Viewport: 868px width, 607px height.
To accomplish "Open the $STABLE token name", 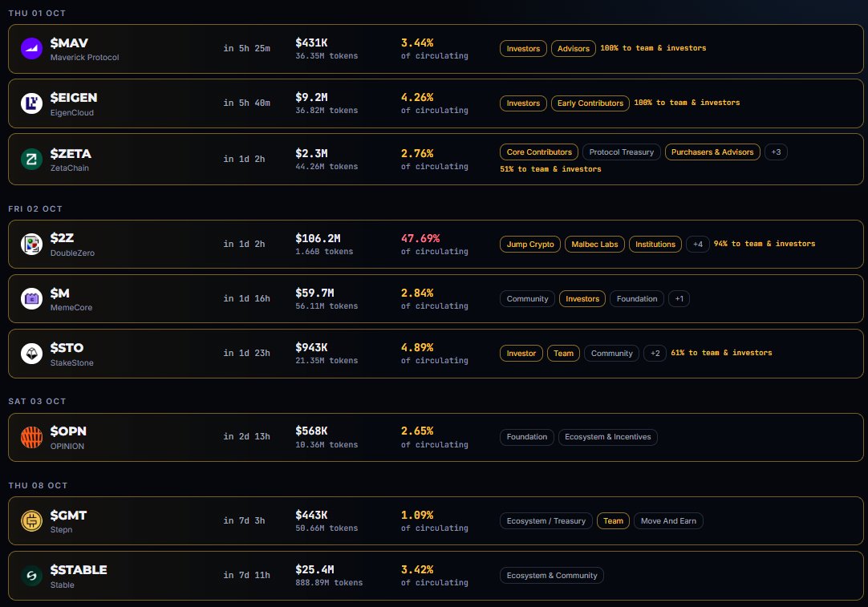I will click(79, 570).
